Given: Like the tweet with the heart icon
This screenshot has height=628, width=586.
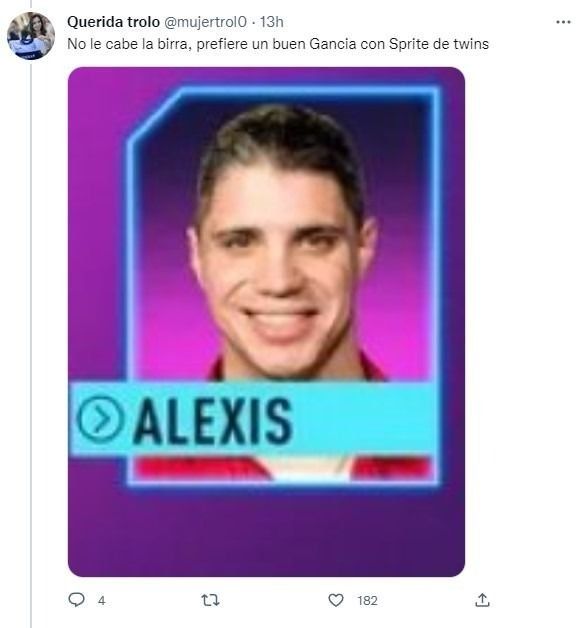Looking at the screenshot, I should click(336, 600).
